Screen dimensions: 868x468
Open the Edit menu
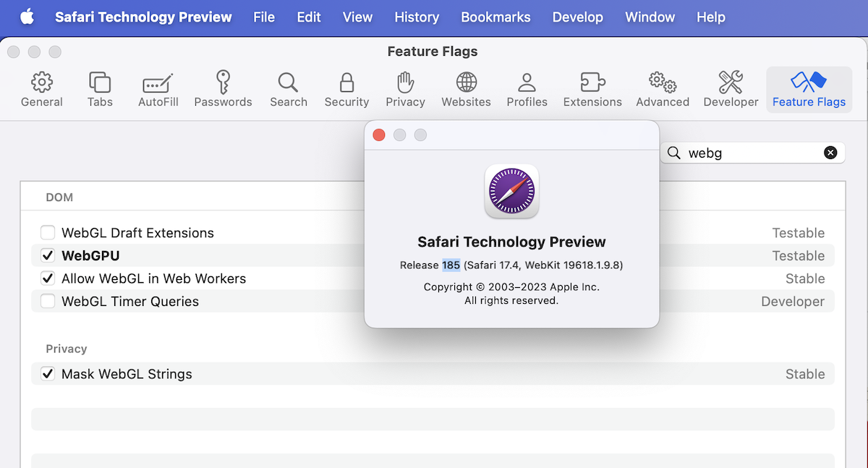coord(309,17)
